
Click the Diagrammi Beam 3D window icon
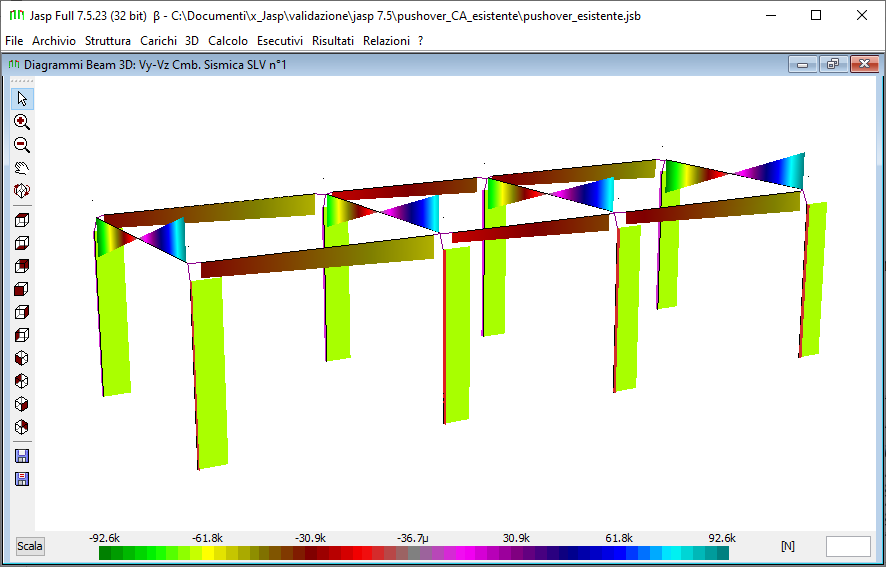point(14,64)
